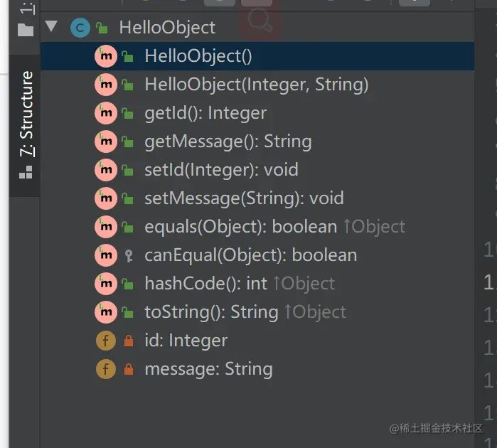
Task: Select the HelloObject() constructor
Action: click(x=198, y=56)
